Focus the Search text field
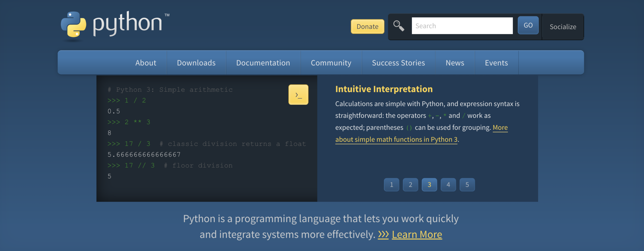 (462, 26)
